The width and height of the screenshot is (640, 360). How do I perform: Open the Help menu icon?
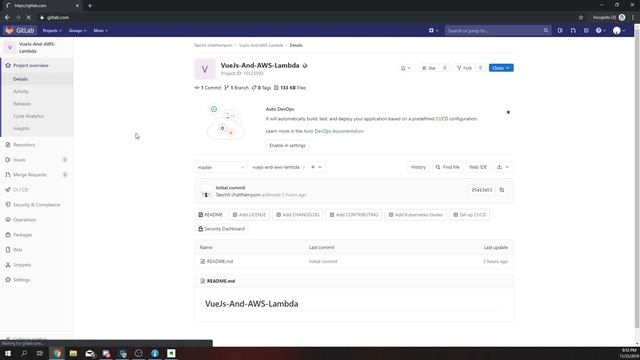600,31
